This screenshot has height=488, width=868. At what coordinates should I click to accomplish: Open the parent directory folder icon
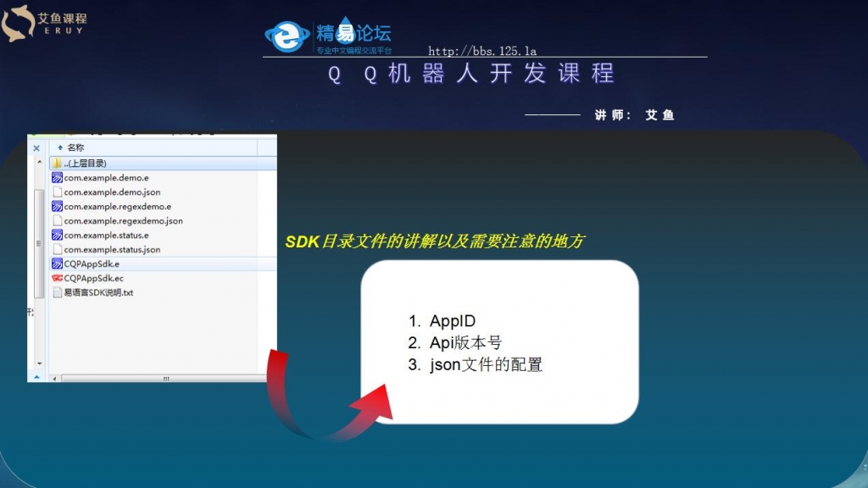click(x=57, y=163)
